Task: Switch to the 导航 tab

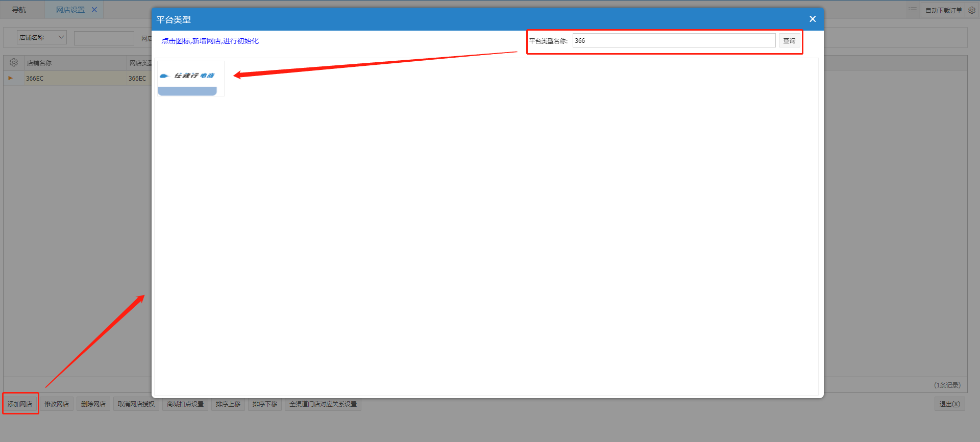Action: (19, 10)
